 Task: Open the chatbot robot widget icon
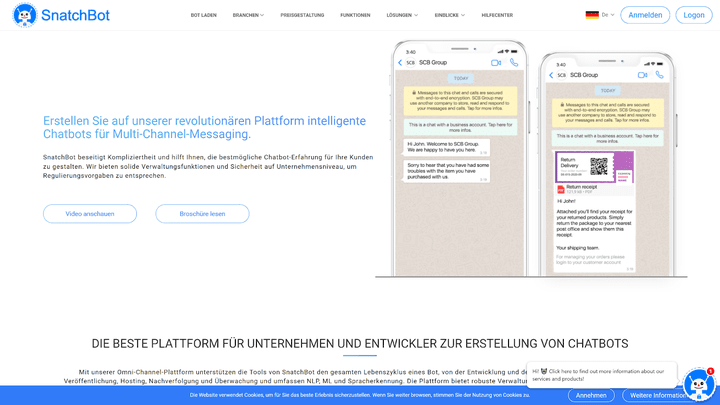(698, 385)
